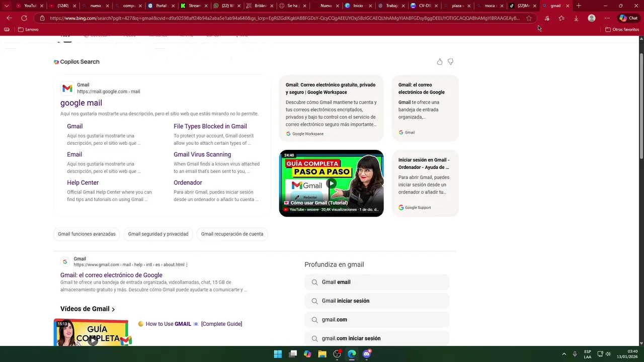This screenshot has height=362, width=644.
Task: Search suggestion gmail.com iniciar sesión
Action: click(x=377, y=338)
